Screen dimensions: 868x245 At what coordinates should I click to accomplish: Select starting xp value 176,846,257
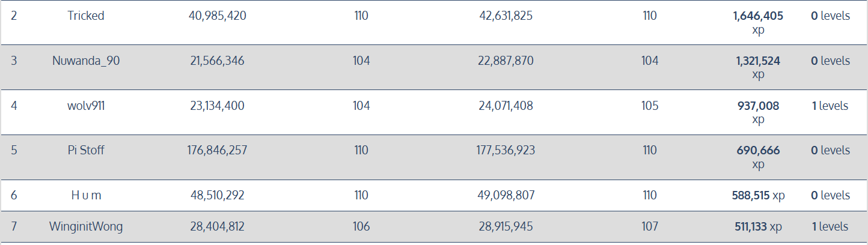coord(216,151)
